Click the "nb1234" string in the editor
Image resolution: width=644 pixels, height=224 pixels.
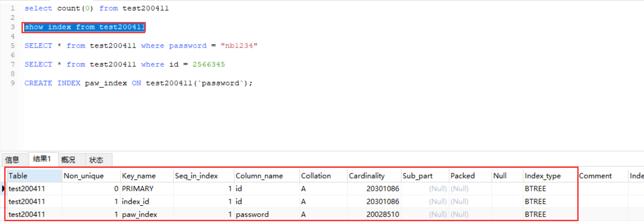pos(239,45)
